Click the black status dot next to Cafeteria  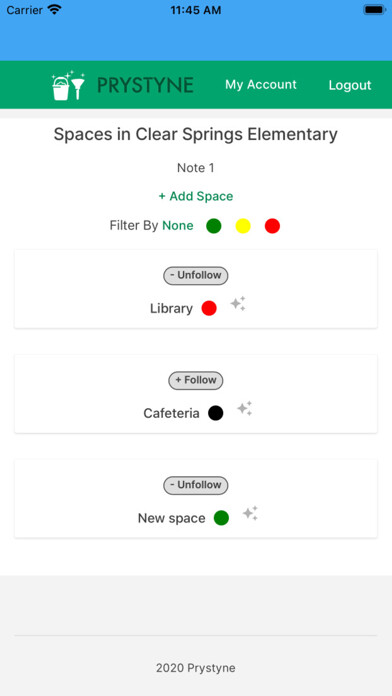click(x=216, y=413)
